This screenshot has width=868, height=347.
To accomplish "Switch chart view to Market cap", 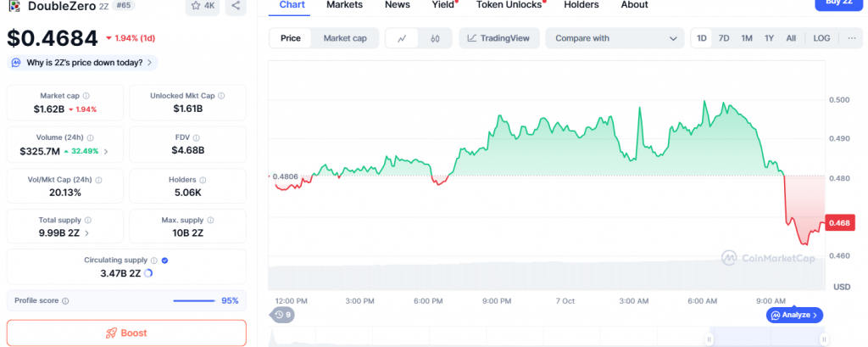I will (x=345, y=38).
